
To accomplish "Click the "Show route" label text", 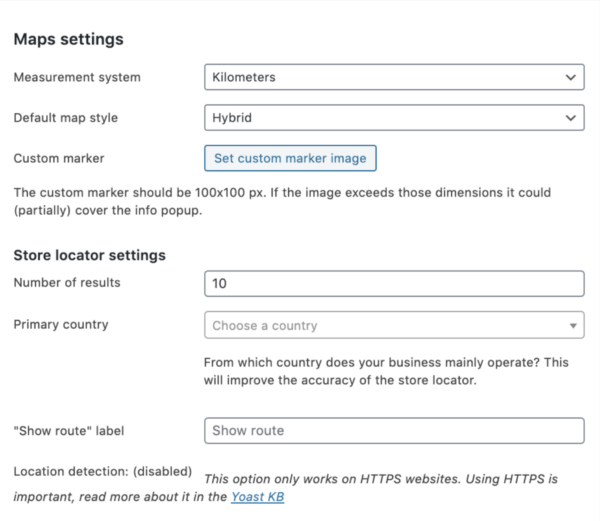I will point(69,431).
